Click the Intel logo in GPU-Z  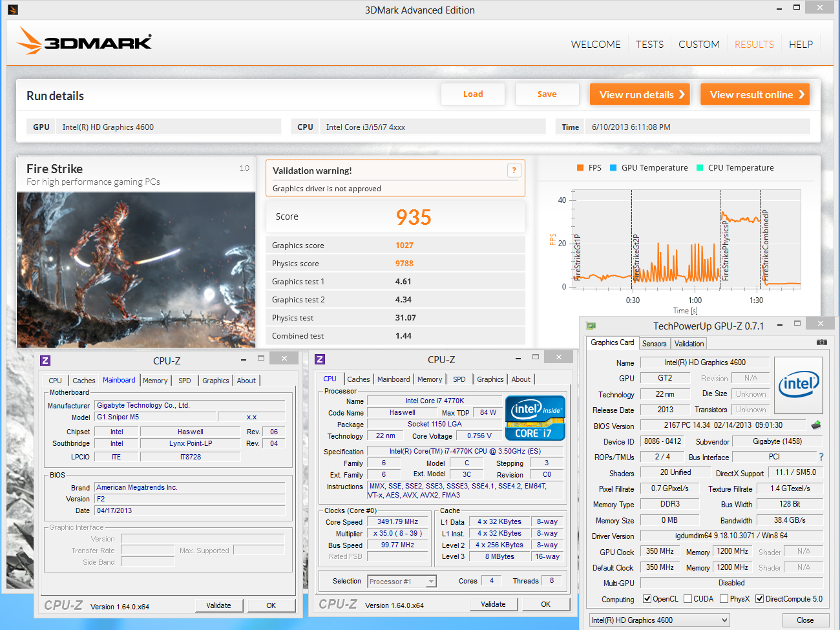tap(799, 385)
